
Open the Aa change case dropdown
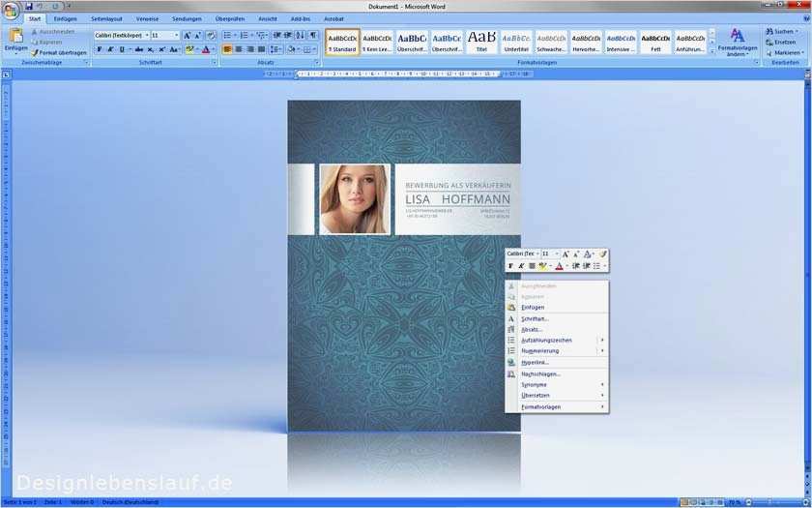(175, 49)
